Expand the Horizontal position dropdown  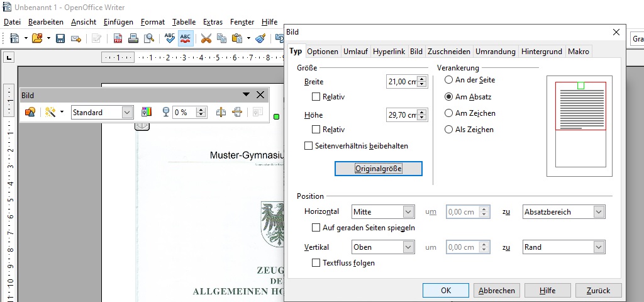(408, 212)
